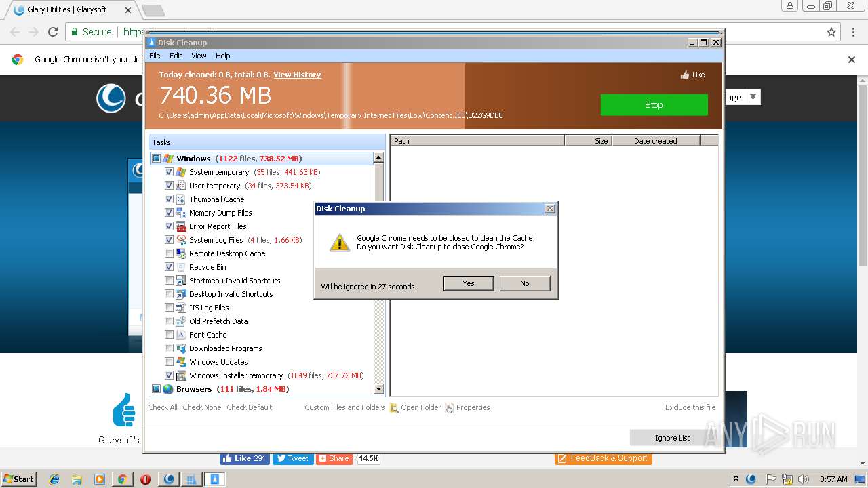Click the thumbs-up Like icon in header
This screenshot has width=868, height=488.
point(685,75)
